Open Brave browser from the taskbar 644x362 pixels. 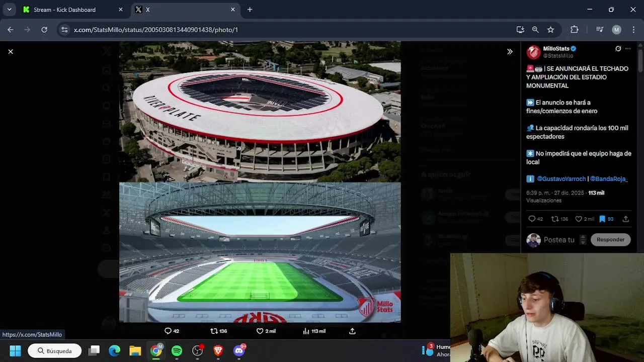[218, 350]
